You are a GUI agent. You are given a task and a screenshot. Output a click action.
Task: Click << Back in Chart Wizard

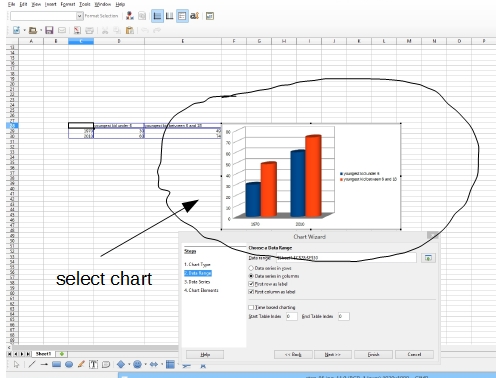pos(293,354)
